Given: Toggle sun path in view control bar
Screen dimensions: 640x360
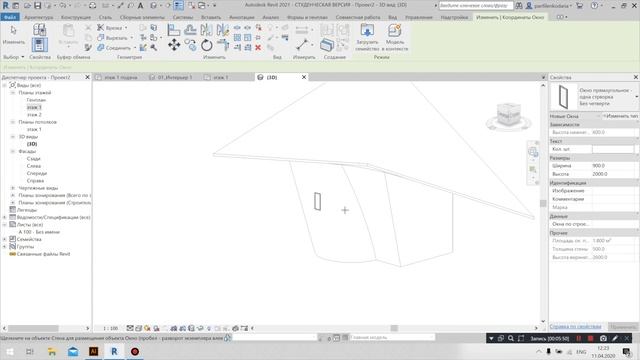Looking at the screenshot, I should (x=147, y=328).
